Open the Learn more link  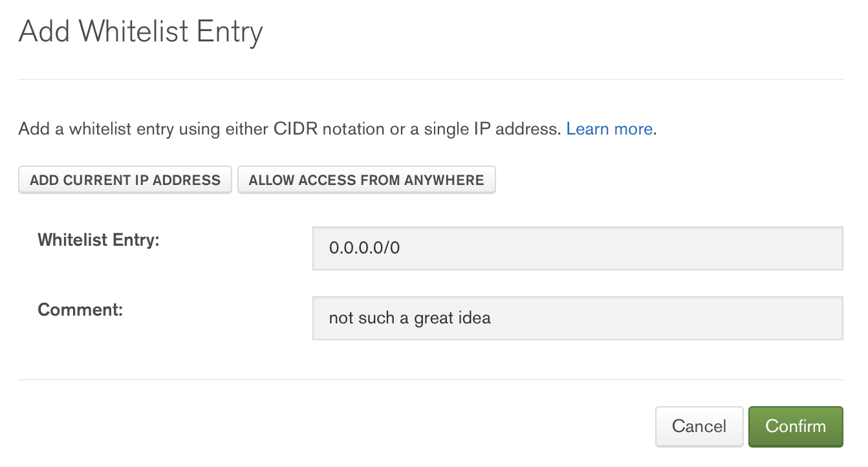click(609, 129)
